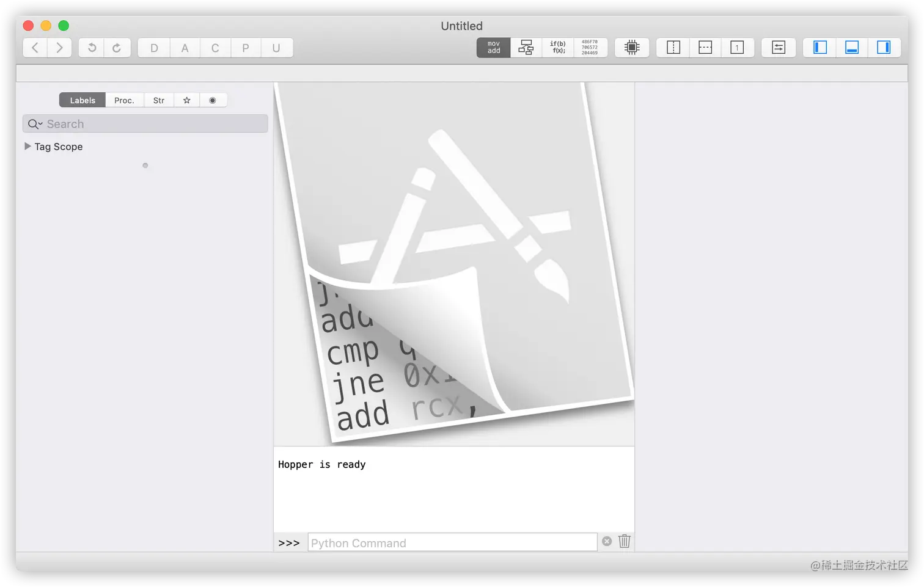Viewport: 924px width, 587px height.
Task: Split the view horizontally
Action: pyautogui.click(x=705, y=48)
